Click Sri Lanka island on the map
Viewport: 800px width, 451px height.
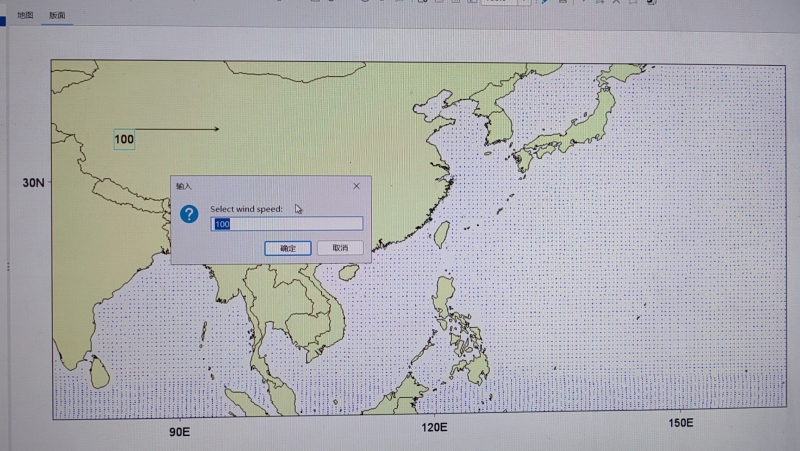[99, 372]
